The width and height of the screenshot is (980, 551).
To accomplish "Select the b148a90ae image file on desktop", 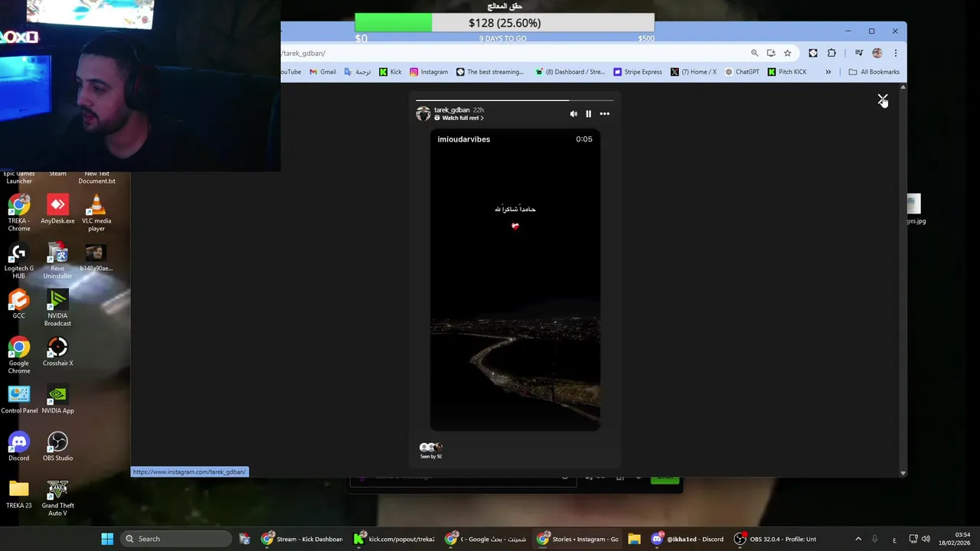I will click(96, 258).
